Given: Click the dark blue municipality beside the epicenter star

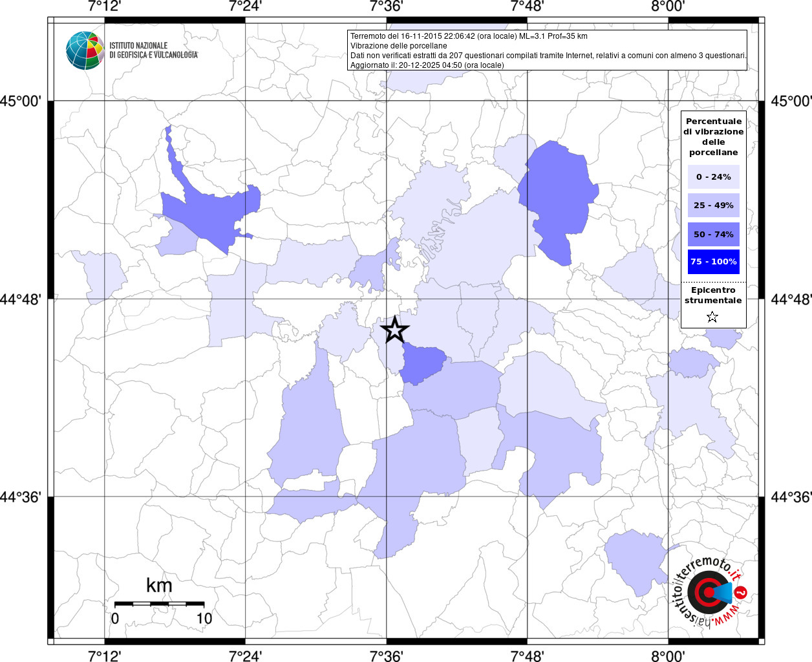Looking at the screenshot, I should 423,364.
